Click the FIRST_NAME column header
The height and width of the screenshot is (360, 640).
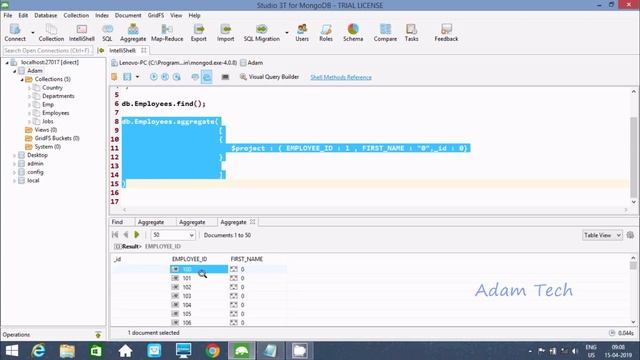coord(247,259)
